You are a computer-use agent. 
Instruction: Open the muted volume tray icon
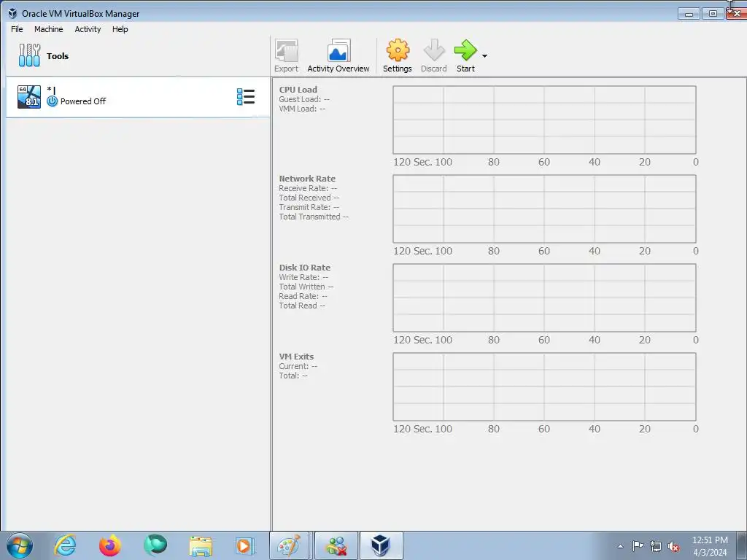[x=673, y=547]
